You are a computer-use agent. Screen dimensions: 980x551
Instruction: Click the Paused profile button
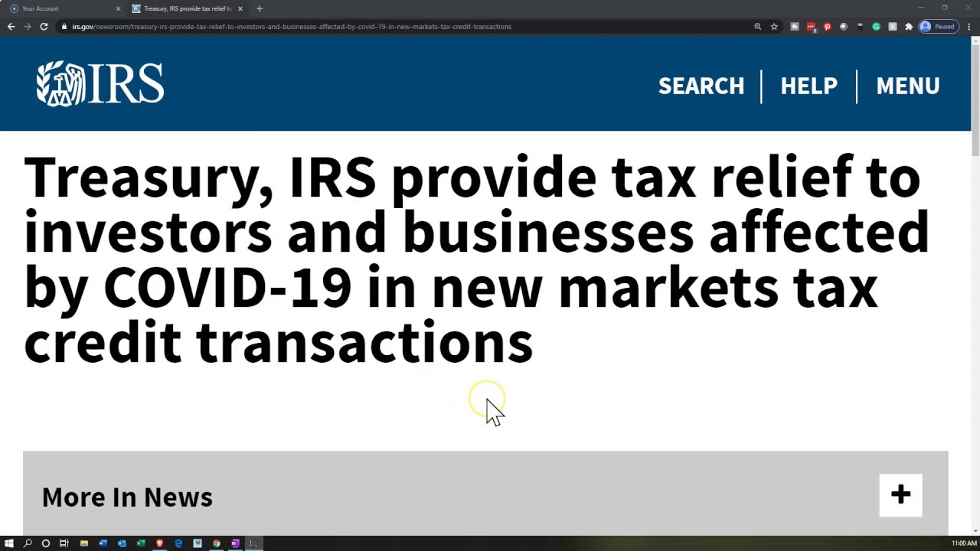(x=939, y=27)
